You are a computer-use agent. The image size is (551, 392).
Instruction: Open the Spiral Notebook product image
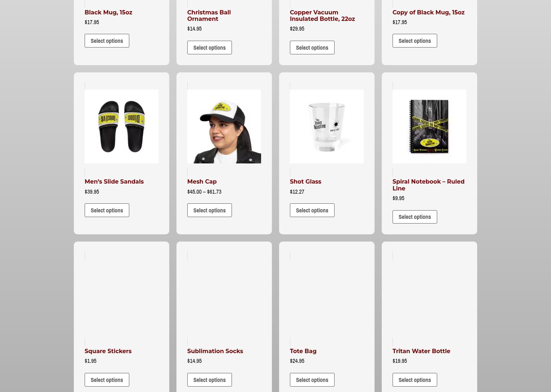(x=429, y=126)
